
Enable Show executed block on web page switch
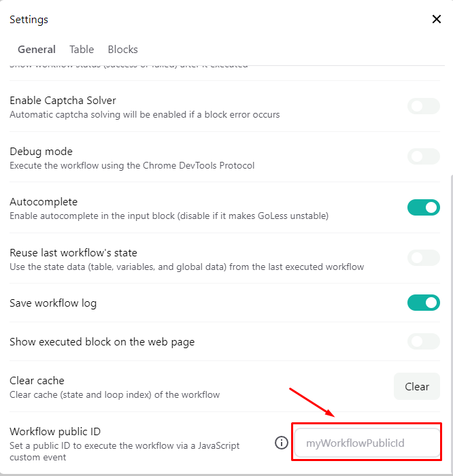point(423,341)
